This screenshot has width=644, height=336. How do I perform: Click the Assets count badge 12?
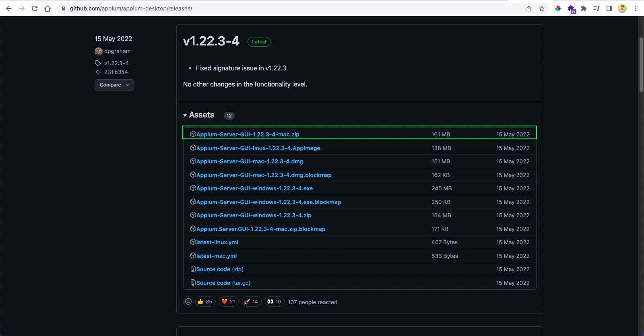coord(229,116)
